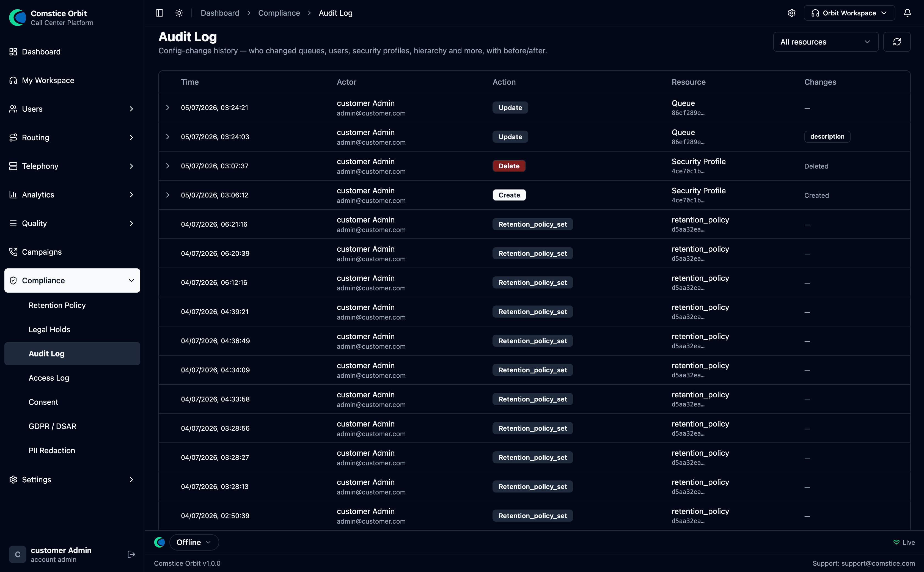This screenshot has height=572, width=924.
Task: Open GDPR / DSAR page
Action: [53, 426]
